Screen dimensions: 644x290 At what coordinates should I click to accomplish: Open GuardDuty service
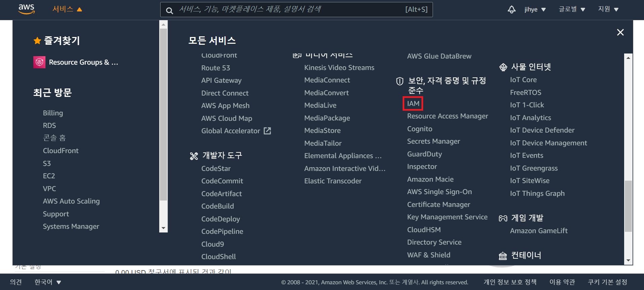(x=424, y=154)
